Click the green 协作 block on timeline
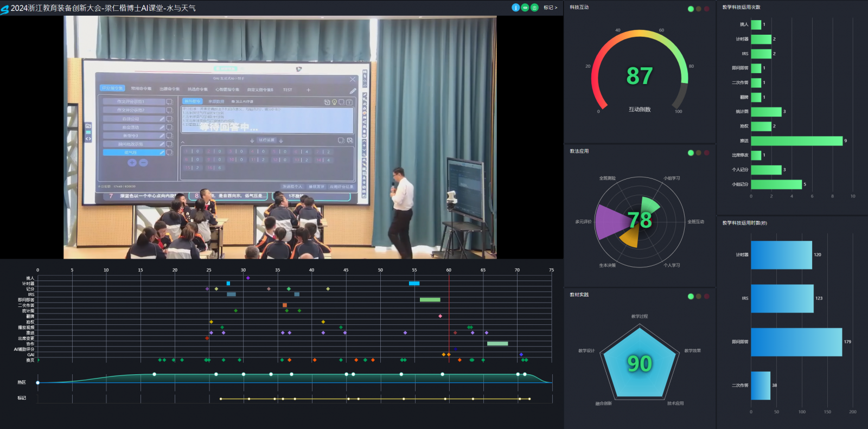868x429 pixels. coord(497,344)
